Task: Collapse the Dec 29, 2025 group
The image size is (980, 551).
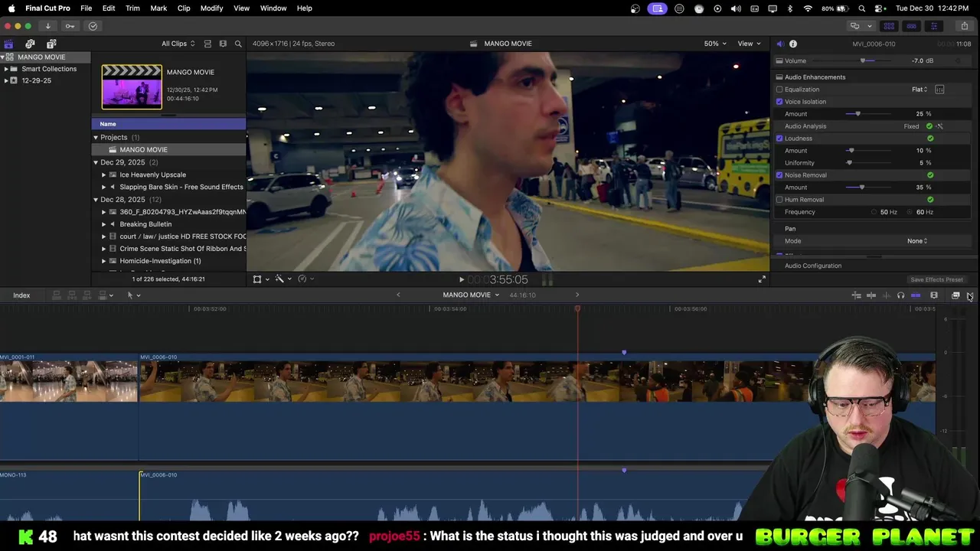Action: (x=96, y=162)
